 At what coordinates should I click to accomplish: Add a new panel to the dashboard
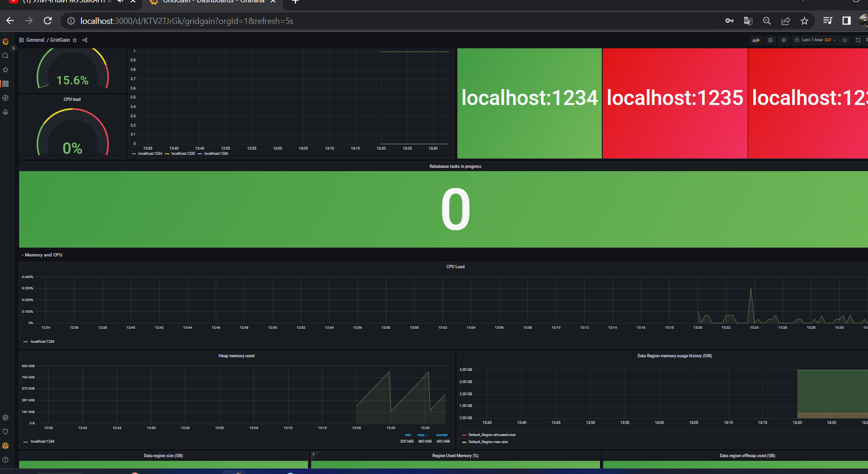756,40
